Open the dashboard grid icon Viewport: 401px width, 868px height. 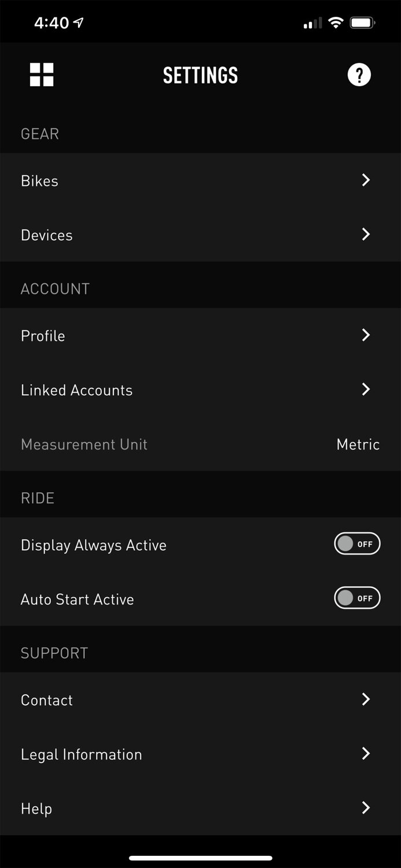[42, 75]
